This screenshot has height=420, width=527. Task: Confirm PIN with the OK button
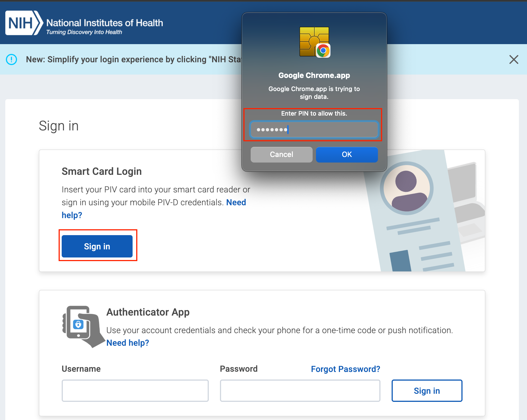point(347,154)
